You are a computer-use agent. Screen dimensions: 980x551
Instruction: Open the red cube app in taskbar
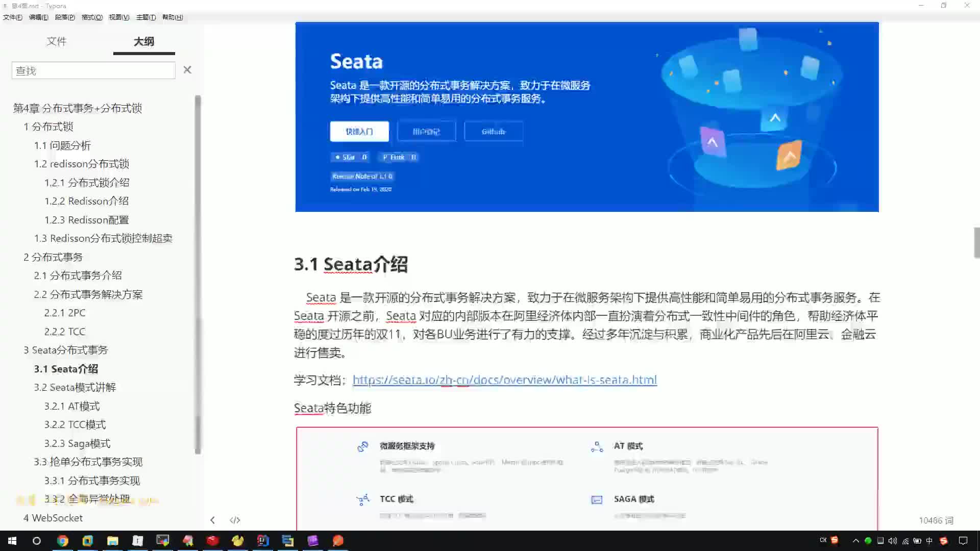click(x=213, y=541)
